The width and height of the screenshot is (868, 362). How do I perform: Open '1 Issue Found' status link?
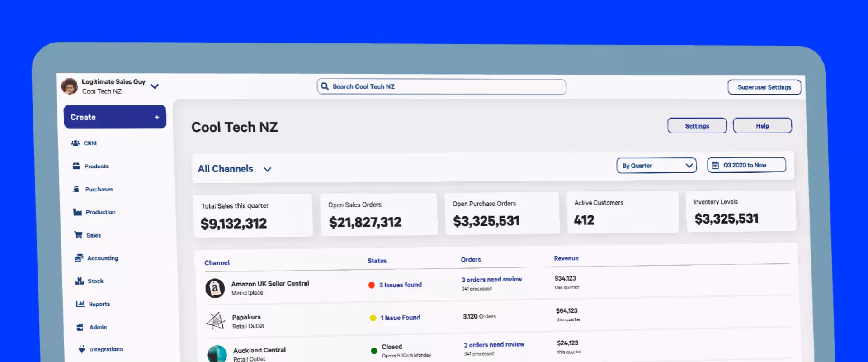pos(400,318)
